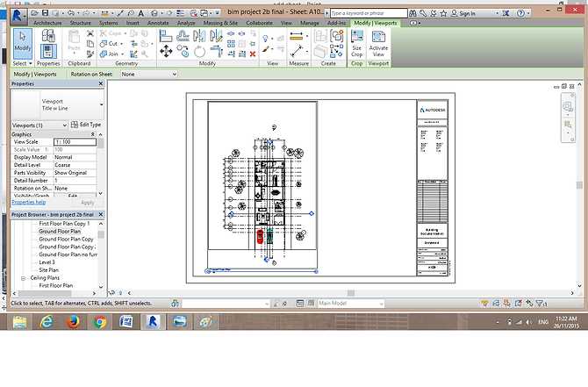Viewport: 588px width, 387px height.
Task: Close the Properties palette
Action: pyautogui.click(x=101, y=83)
